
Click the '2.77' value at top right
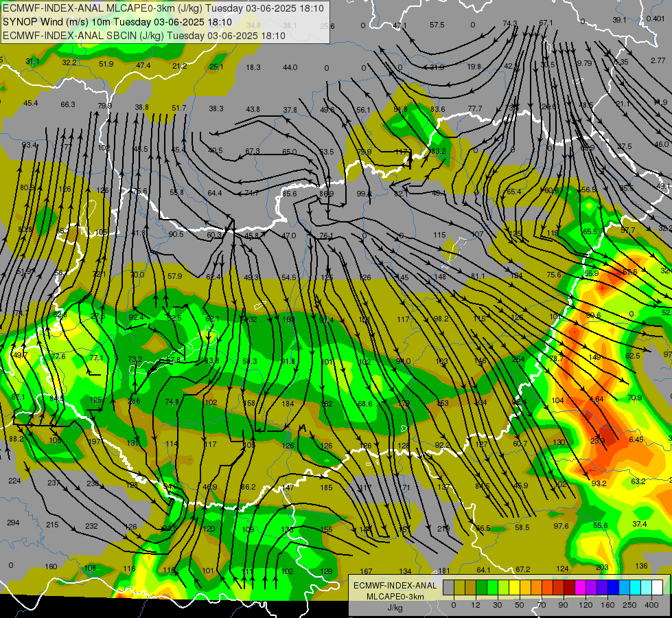coord(658,60)
